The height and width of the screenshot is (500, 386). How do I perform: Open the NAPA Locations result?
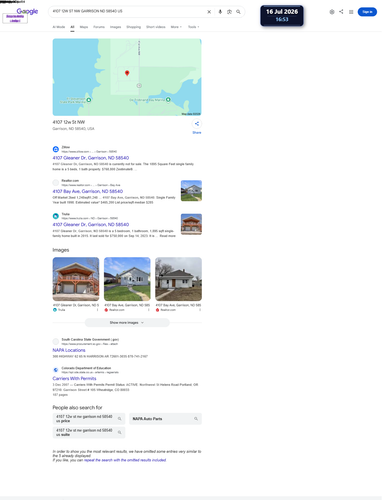(x=69, y=350)
